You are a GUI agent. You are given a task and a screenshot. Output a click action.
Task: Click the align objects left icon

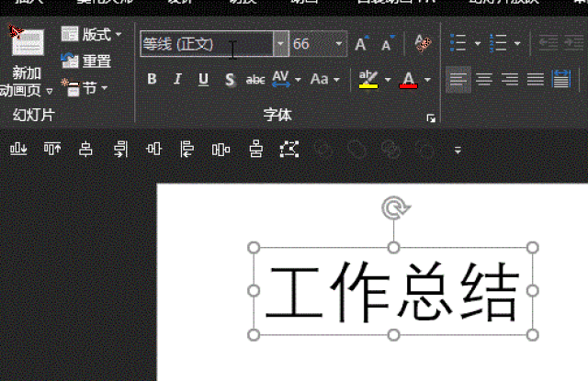coord(187,150)
